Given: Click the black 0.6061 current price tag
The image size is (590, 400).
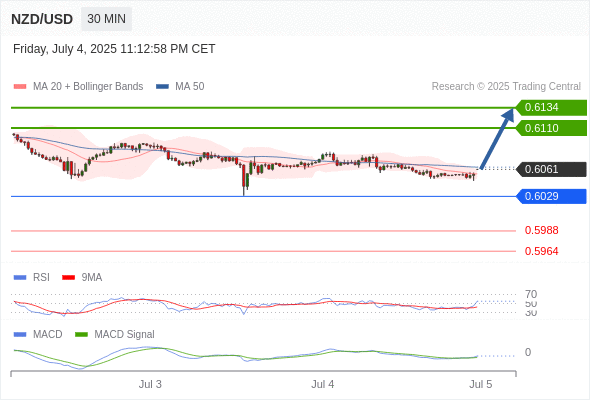Looking at the screenshot, I should point(551,169).
